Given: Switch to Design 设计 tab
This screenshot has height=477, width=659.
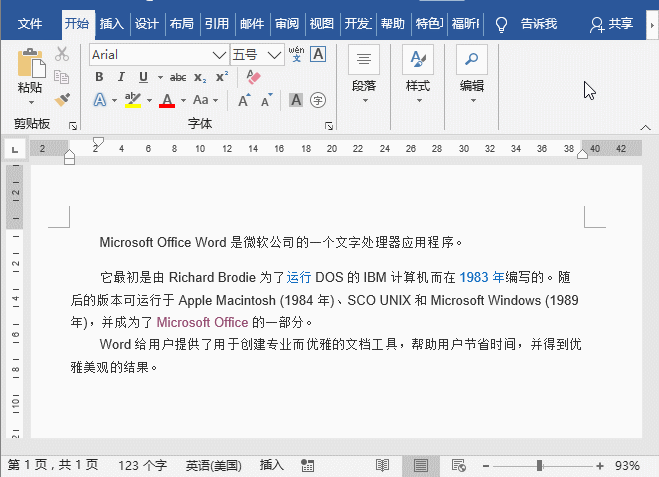Looking at the screenshot, I should (147, 24).
